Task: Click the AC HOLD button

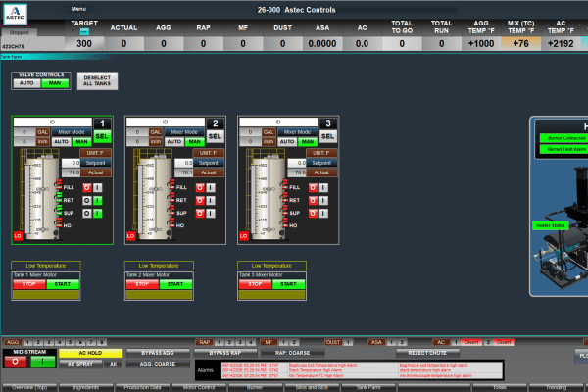Action: [x=90, y=353]
